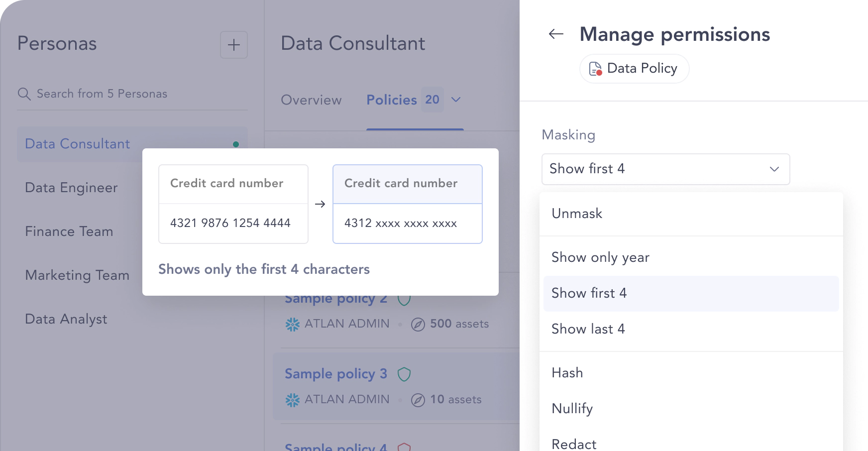Choose Show last 4 option

point(691,329)
